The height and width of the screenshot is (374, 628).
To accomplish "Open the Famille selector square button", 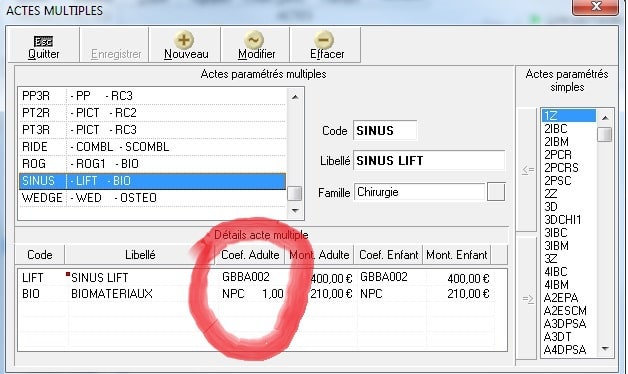I will point(496,192).
